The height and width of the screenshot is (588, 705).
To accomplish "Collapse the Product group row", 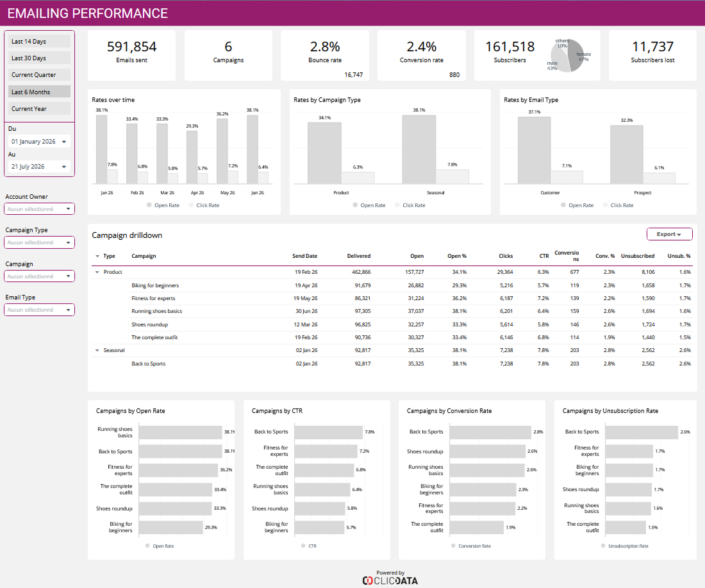I will point(97,272).
